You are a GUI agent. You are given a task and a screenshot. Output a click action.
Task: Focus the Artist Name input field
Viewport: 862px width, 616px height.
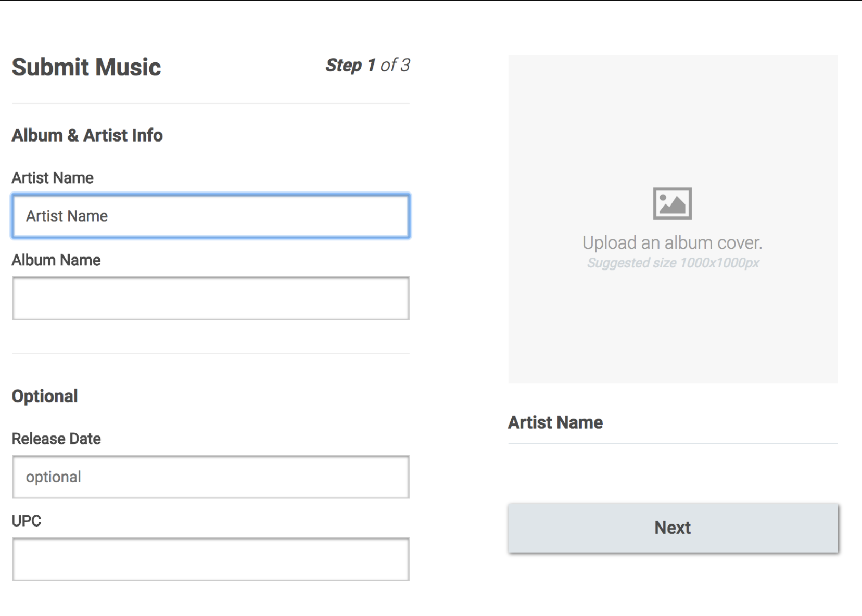point(211,216)
